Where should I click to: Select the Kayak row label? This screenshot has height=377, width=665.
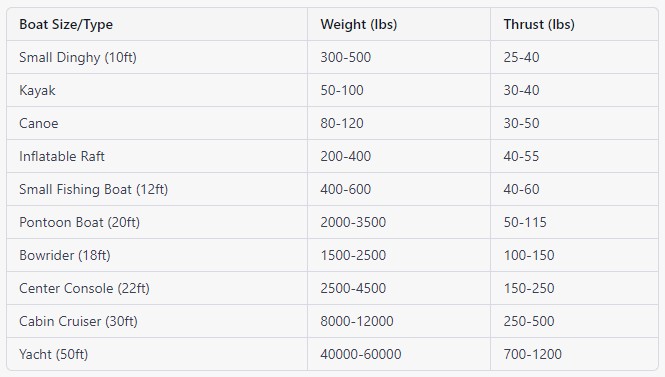click(x=37, y=90)
